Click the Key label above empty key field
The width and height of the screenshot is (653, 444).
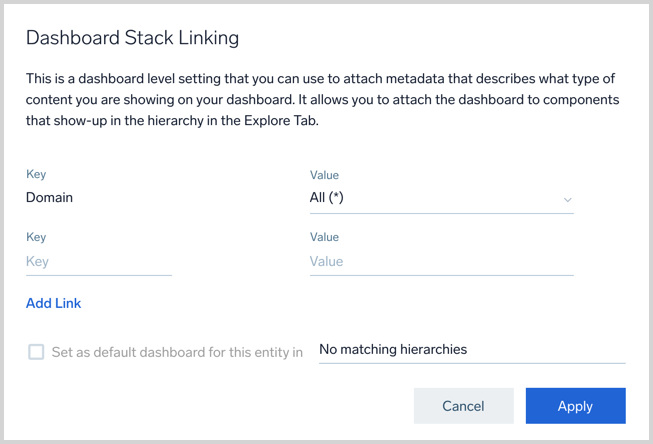[36, 238]
